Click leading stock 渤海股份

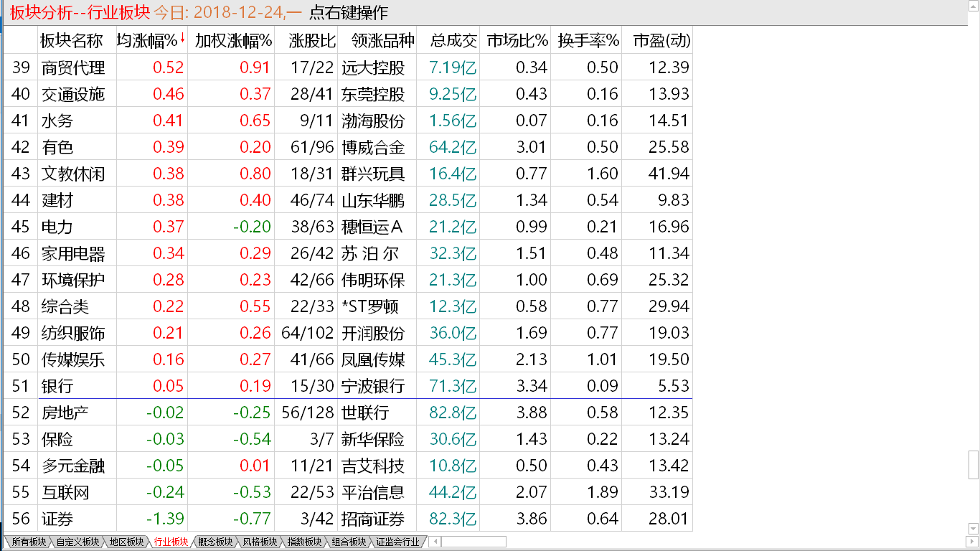coord(373,121)
